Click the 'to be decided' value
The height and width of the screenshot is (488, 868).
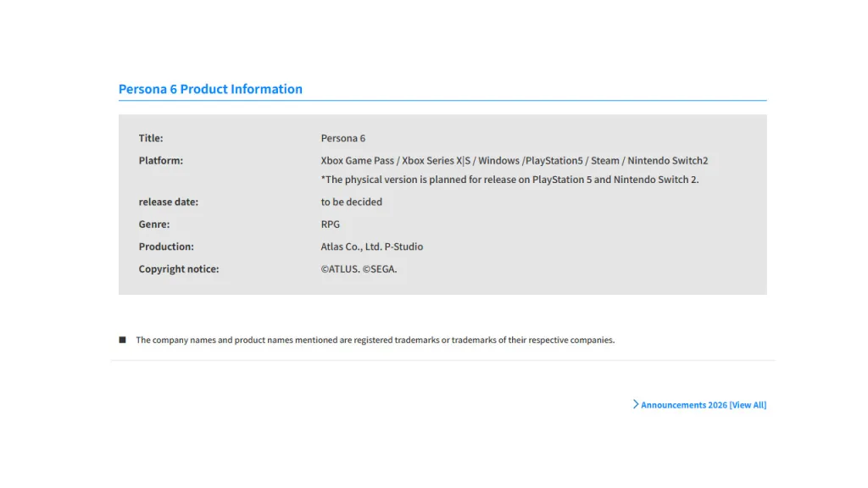click(x=352, y=202)
